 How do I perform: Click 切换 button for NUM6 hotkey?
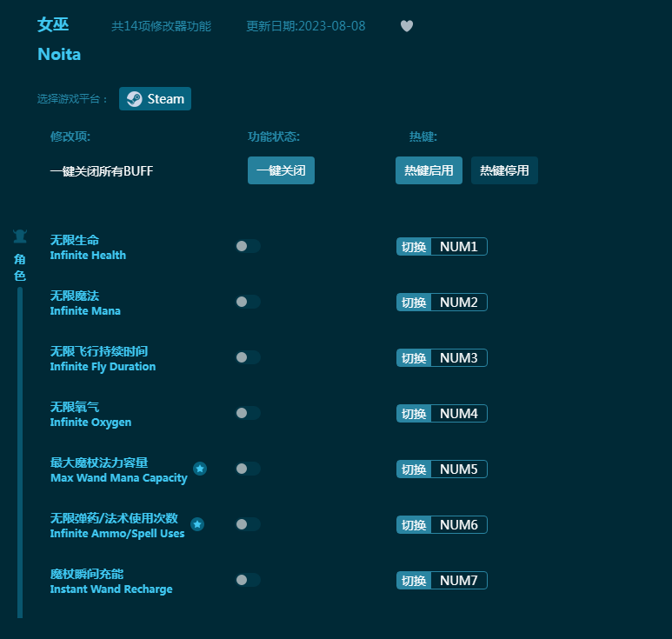click(x=414, y=525)
